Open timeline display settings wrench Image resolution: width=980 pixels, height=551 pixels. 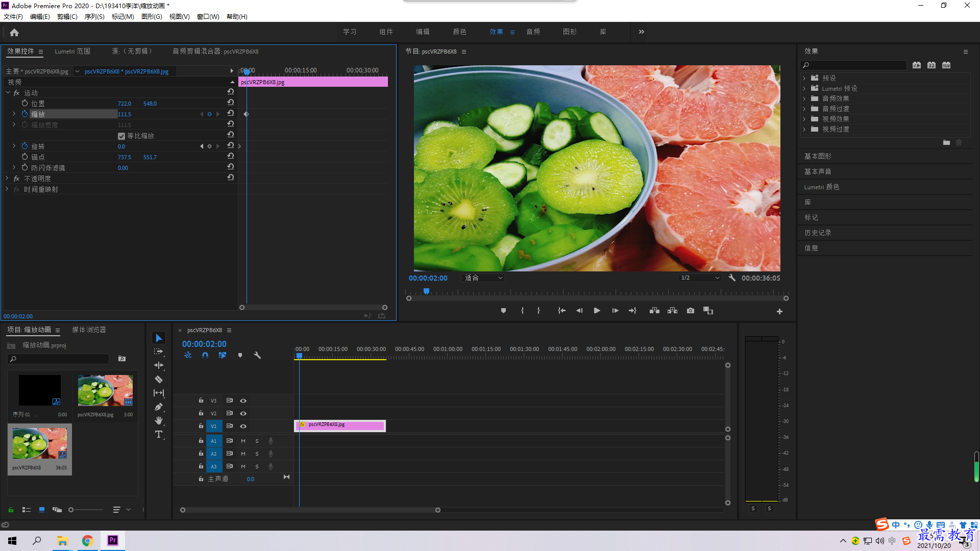(257, 355)
